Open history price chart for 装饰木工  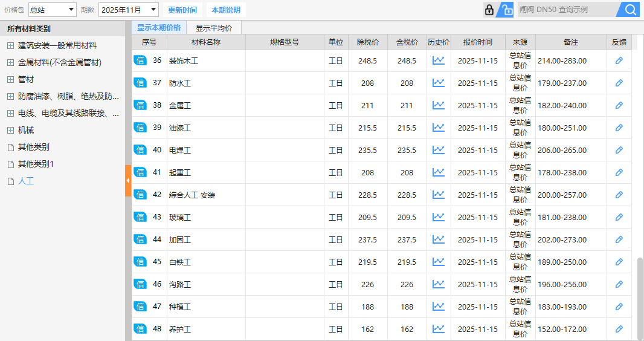[438, 60]
